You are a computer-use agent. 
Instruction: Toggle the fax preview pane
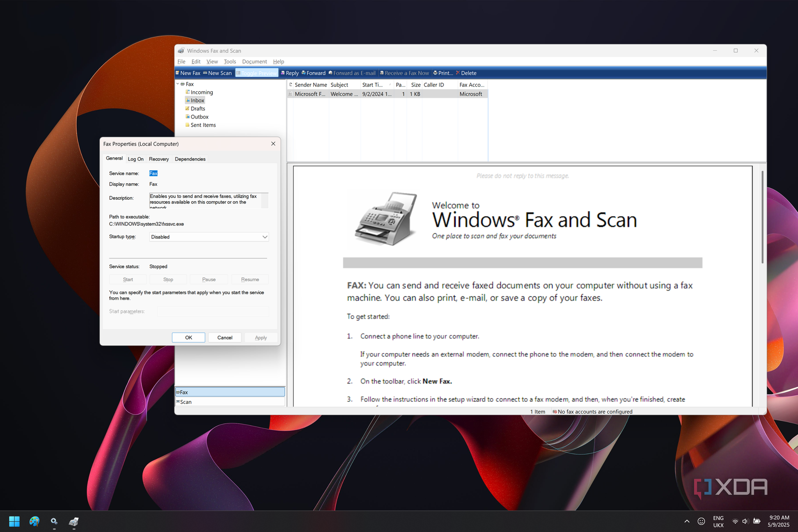[257, 73]
